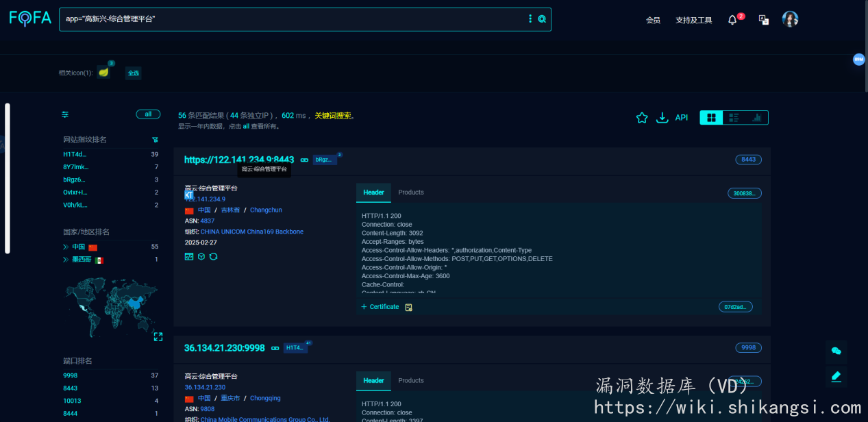The width and height of the screenshot is (868, 422).
Task: Filter by port 10013 in sidebar
Action: (x=72, y=401)
